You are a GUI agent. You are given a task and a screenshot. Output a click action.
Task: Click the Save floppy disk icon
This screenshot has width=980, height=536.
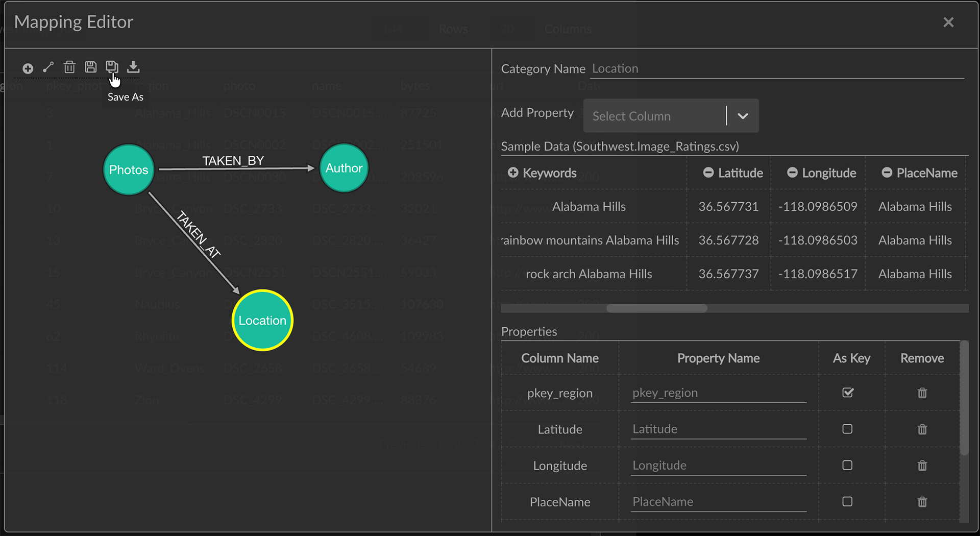pos(91,67)
